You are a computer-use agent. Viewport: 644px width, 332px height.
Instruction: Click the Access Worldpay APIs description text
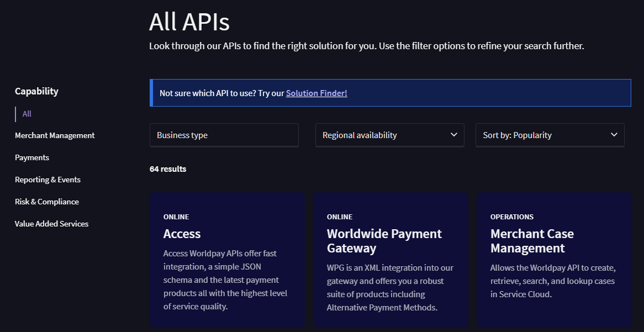pyautogui.click(x=226, y=280)
